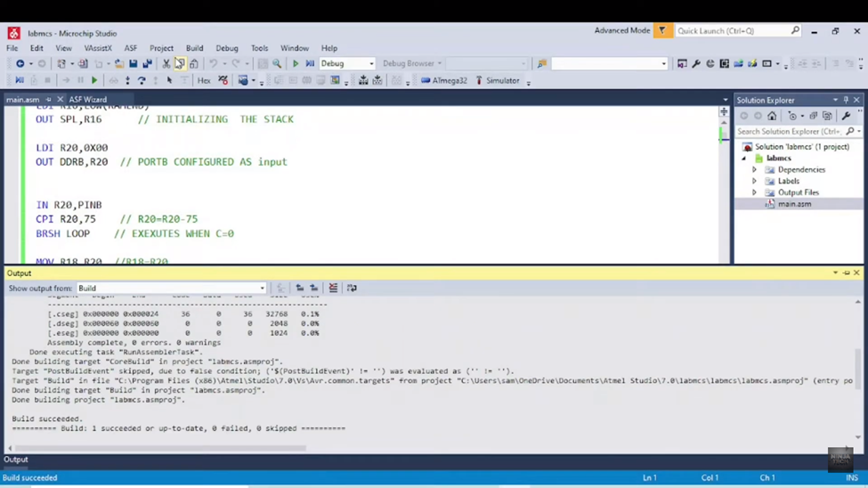The image size is (868, 488).
Task: Click the Find in Files magnifier icon
Action: [277, 64]
